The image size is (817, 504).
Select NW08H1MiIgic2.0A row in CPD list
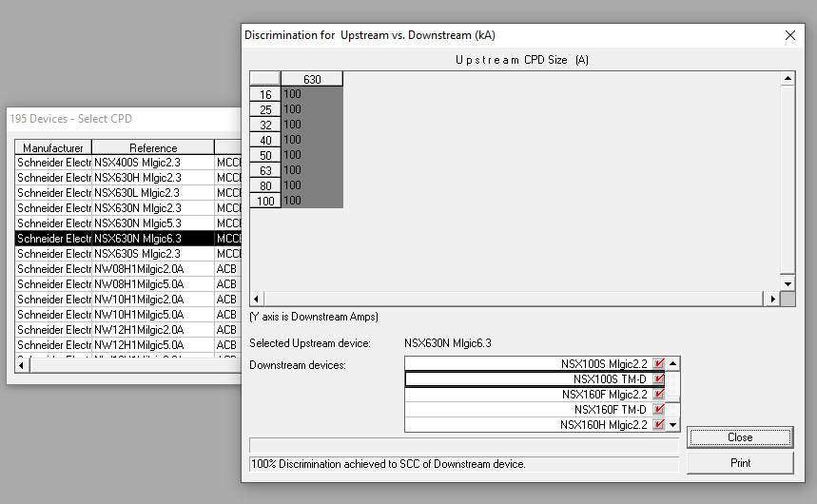tap(128, 269)
